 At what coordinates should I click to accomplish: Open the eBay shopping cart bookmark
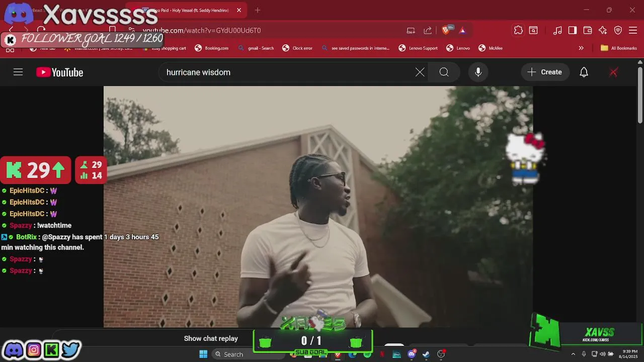(x=165, y=48)
